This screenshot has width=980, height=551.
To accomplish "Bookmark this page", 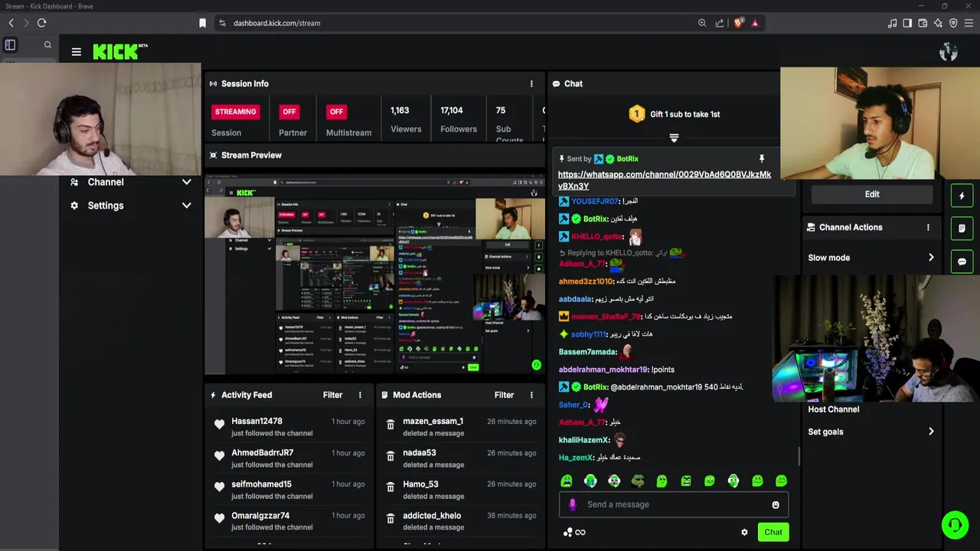I will click(x=202, y=23).
